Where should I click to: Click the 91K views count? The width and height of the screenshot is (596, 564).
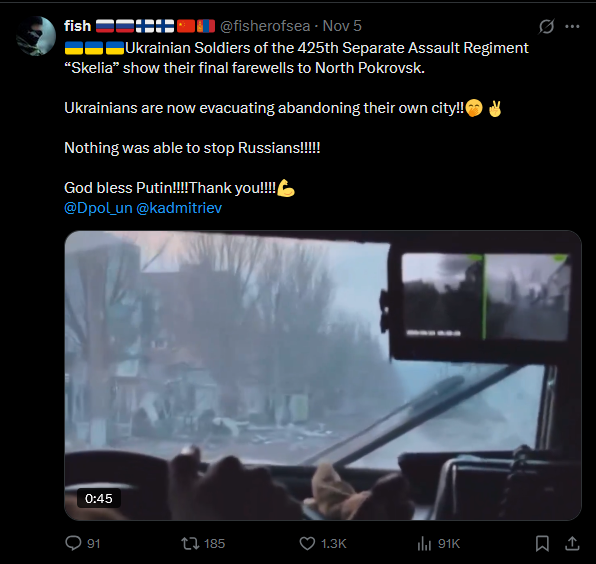point(449,544)
